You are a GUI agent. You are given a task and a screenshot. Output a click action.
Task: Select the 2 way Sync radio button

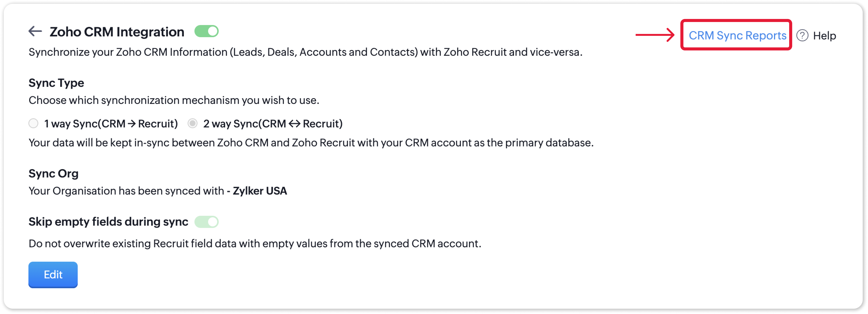pos(192,123)
